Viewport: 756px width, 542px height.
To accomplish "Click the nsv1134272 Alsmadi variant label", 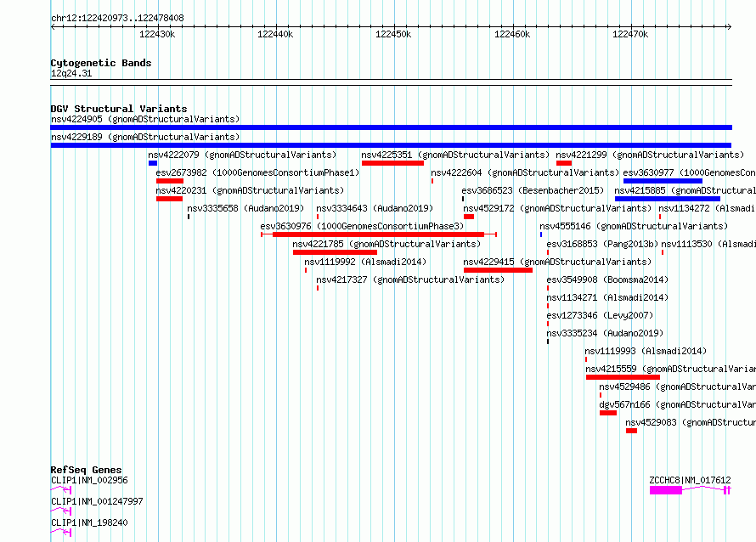I will (708, 208).
